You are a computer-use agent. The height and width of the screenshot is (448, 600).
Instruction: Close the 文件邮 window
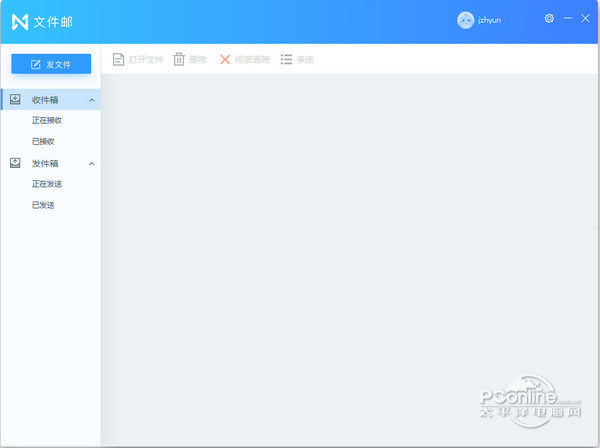click(x=585, y=18)
